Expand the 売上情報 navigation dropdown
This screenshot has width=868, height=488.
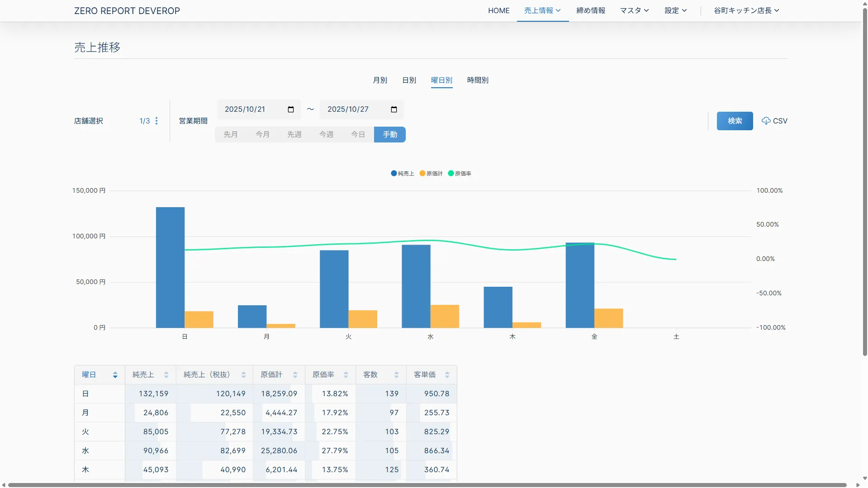tap(542, 10)
